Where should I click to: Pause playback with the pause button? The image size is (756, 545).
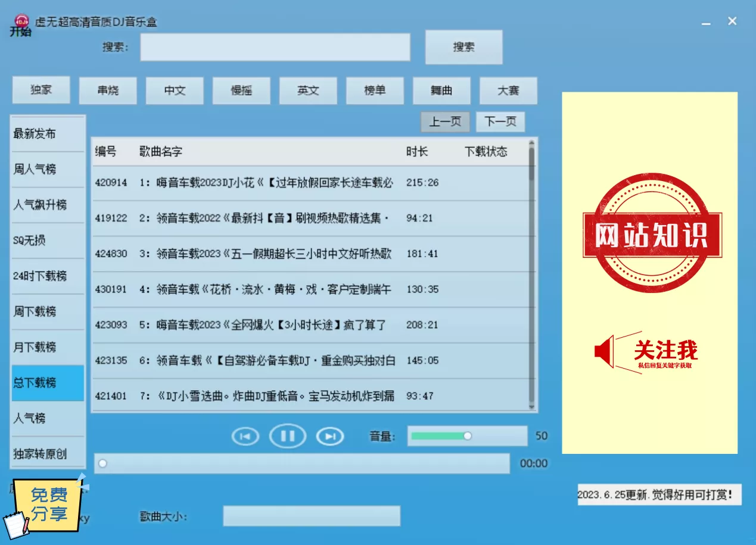288,437
